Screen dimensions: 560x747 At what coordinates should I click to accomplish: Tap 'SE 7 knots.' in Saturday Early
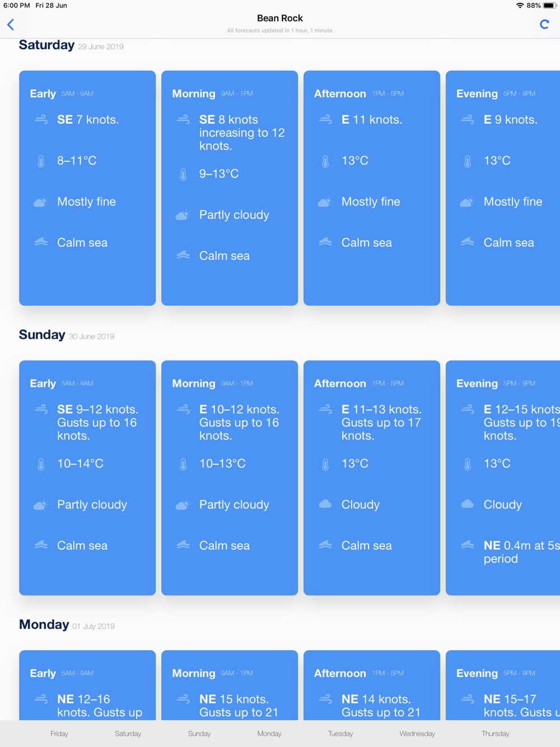88,119
